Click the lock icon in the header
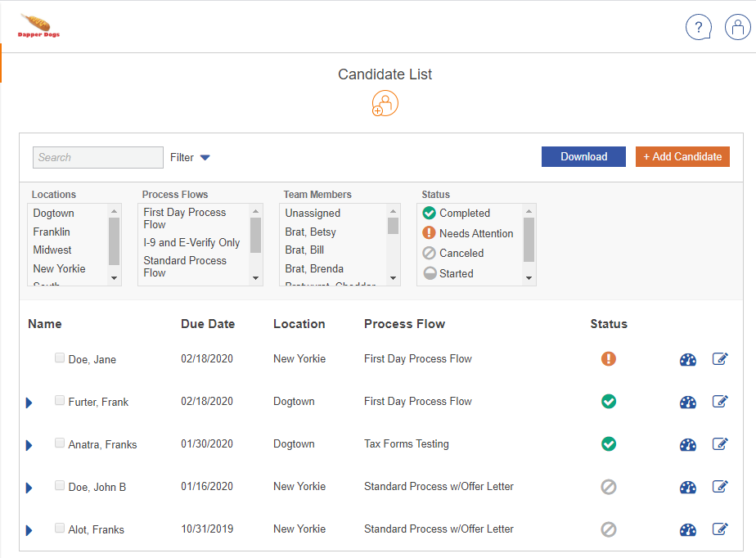Image resolution: width=756 pixels, height=558 pixels. point(737,27)
